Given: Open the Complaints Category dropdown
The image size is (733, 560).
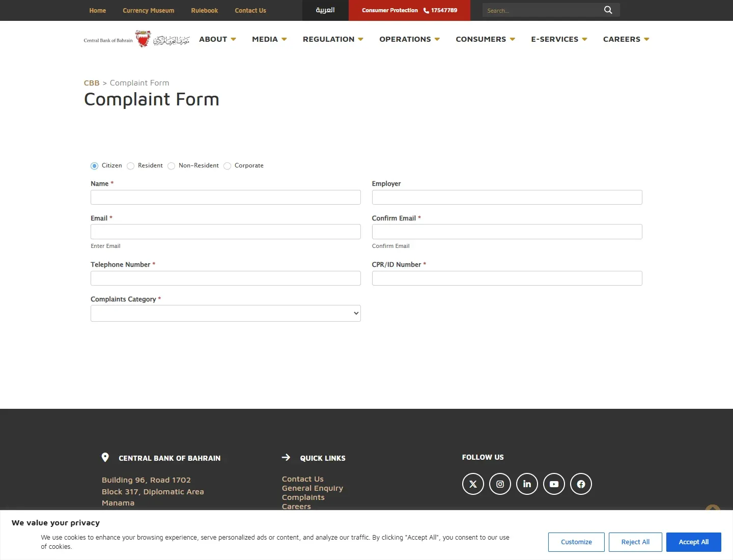Looking at the screenshot, I should click(x=225, y=313).
